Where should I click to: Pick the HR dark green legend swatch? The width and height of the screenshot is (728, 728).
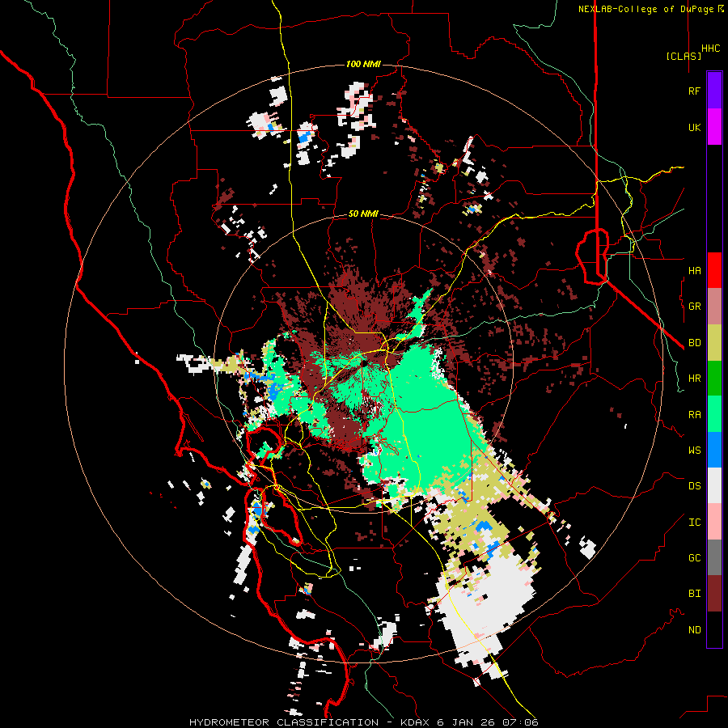click(714, 379)
